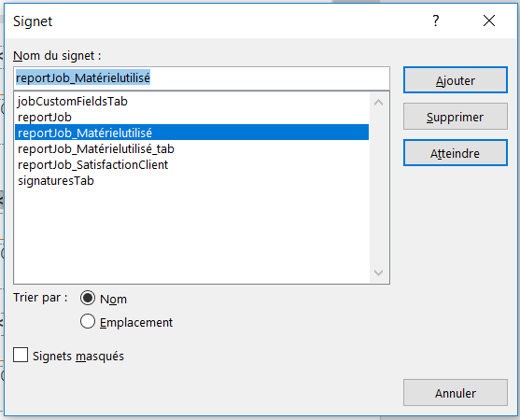
Task: Select the highlighted reportJob_Matérielutilisé list entry
Action: [191, 133]
